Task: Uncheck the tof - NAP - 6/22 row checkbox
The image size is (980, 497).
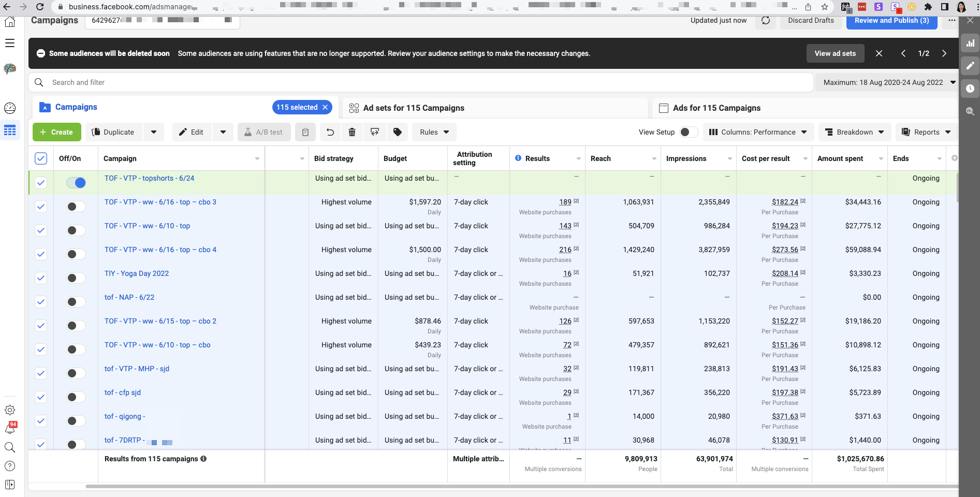Action: click(x=41, y=302)
